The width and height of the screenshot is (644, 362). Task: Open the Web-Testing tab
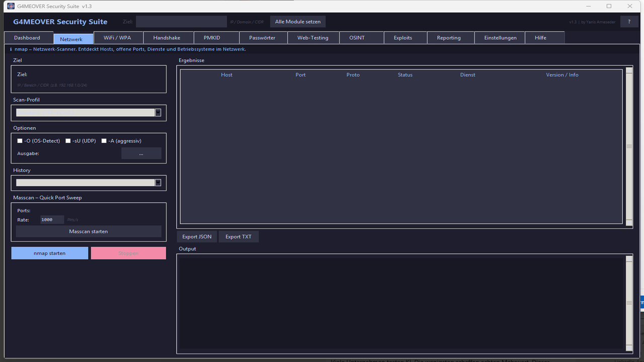(x=313, y=38)
